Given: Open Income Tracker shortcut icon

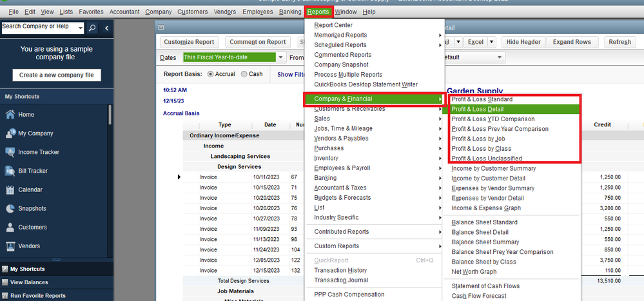Looking at the screenshot, I should 10,152.
